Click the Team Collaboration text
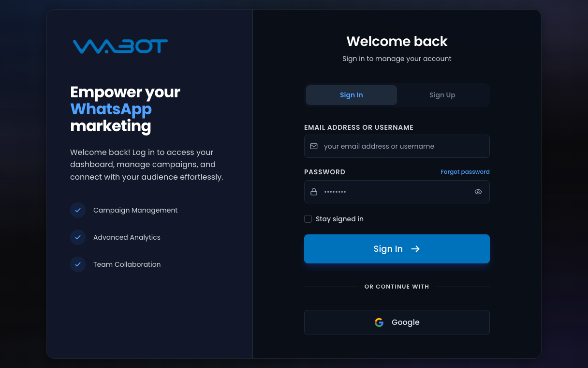Viewport: 588px width, 368px height. pyautogui.click(x=127, y=264)
